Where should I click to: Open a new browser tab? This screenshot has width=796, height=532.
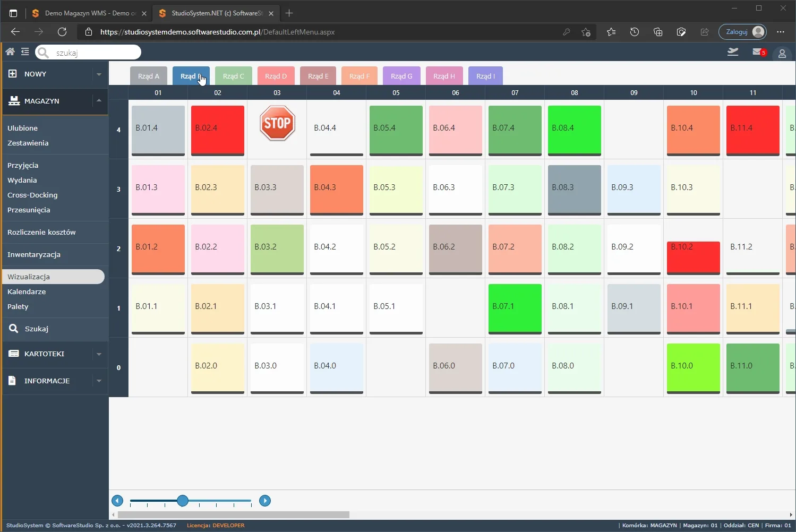[289, 13]
